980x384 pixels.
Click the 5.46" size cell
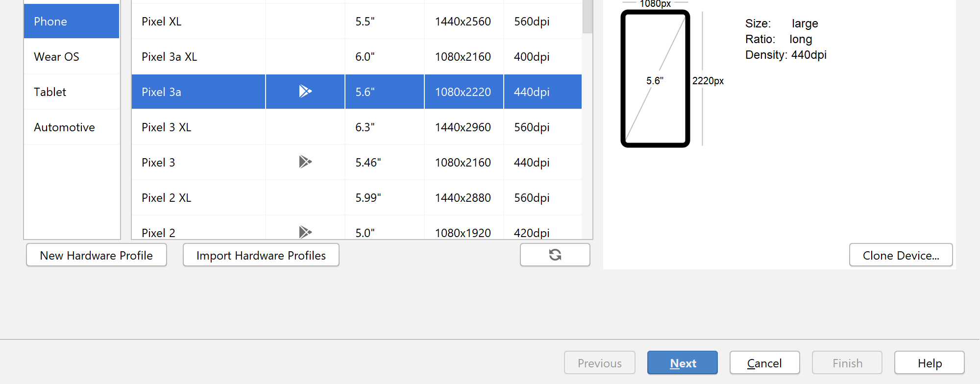coord(385,162)
